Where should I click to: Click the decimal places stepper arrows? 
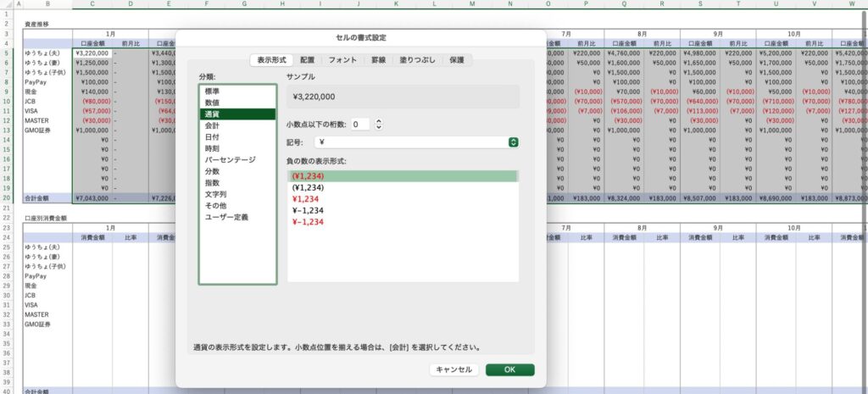pyautogui.click(x=378, y=125)
